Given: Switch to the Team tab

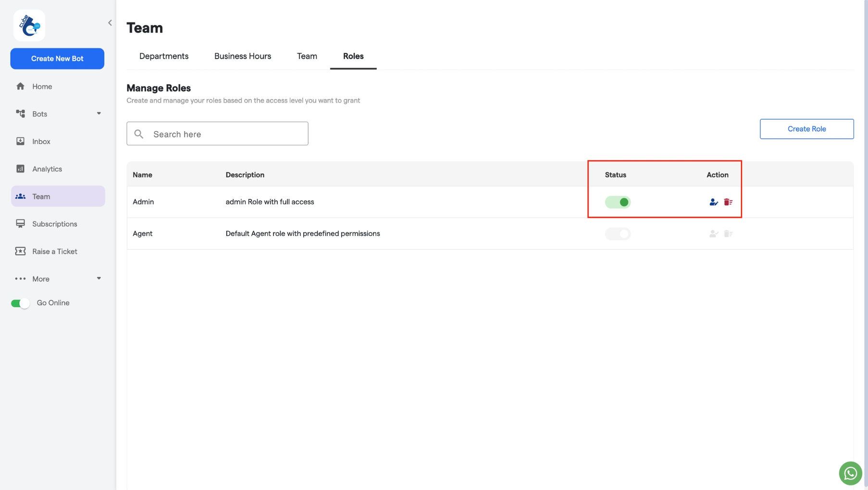Looking at the screenshot, I should tap(307, 56).
